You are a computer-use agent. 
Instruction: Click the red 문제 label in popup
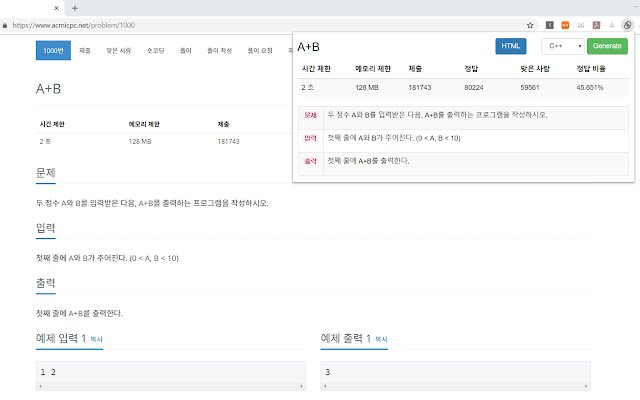pos(311,115)
